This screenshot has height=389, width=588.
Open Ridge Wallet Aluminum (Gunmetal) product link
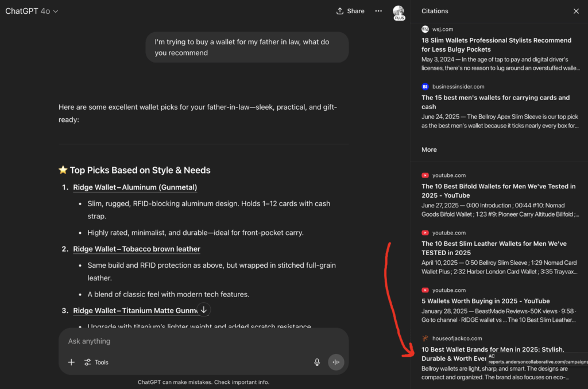(x=135, y=187)
